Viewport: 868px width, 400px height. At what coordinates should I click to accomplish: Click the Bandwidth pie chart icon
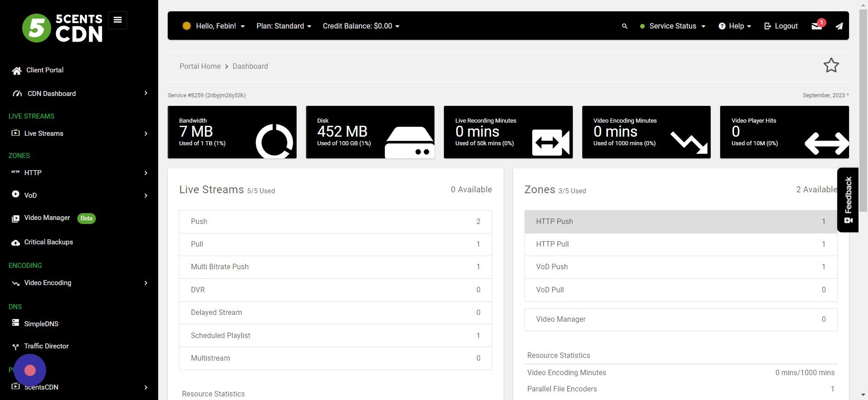274,141
